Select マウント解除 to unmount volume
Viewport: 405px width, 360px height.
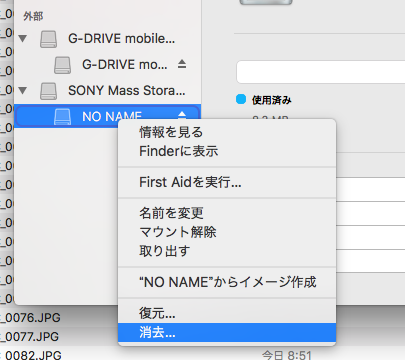(227, 232)
